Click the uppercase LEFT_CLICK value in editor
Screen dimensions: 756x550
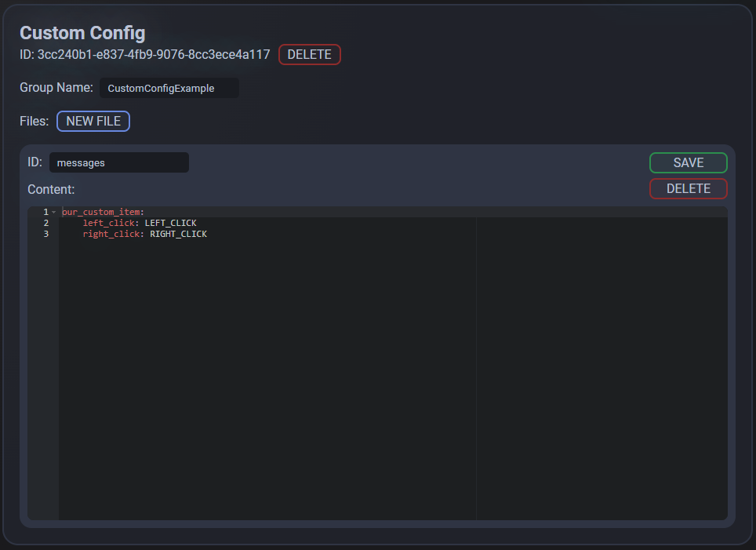point(170,223)
